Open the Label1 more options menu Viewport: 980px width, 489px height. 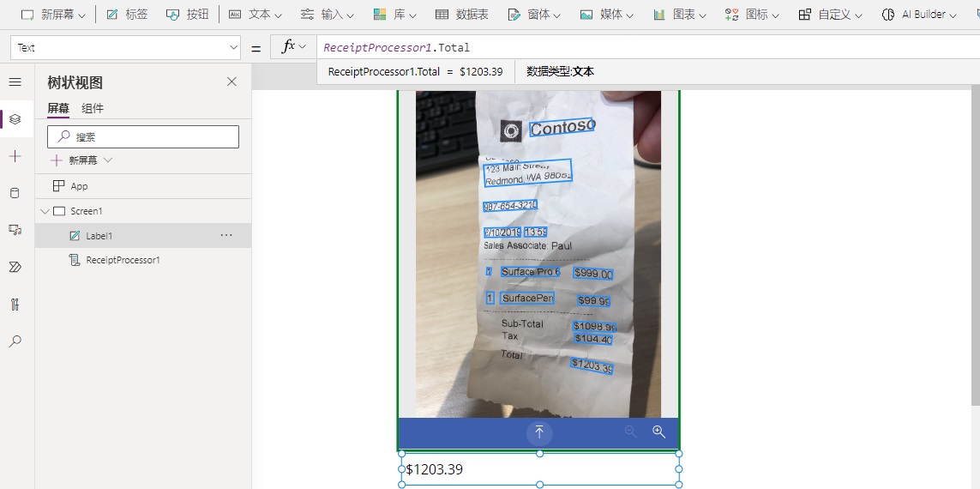tap(226, 236)
